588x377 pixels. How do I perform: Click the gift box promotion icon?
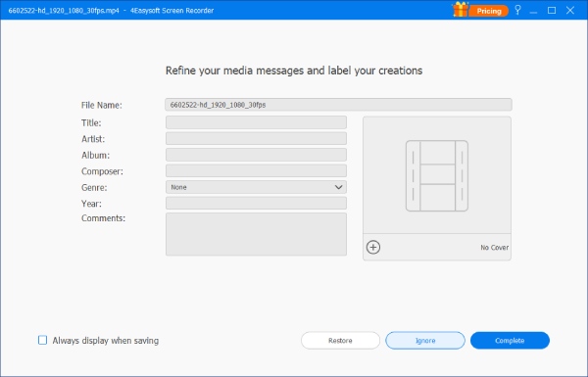click(x=460, y=10)
